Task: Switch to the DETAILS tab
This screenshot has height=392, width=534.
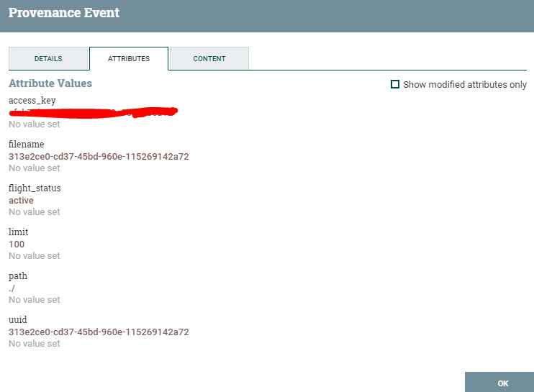Action: click(48, 58)
